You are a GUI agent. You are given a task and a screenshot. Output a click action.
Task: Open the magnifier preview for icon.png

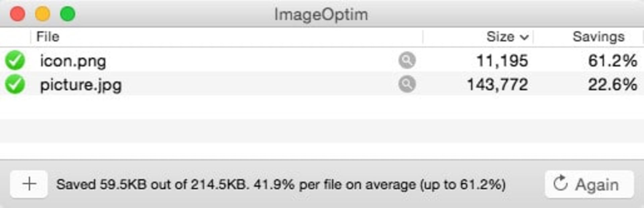[x=407, y=61]
